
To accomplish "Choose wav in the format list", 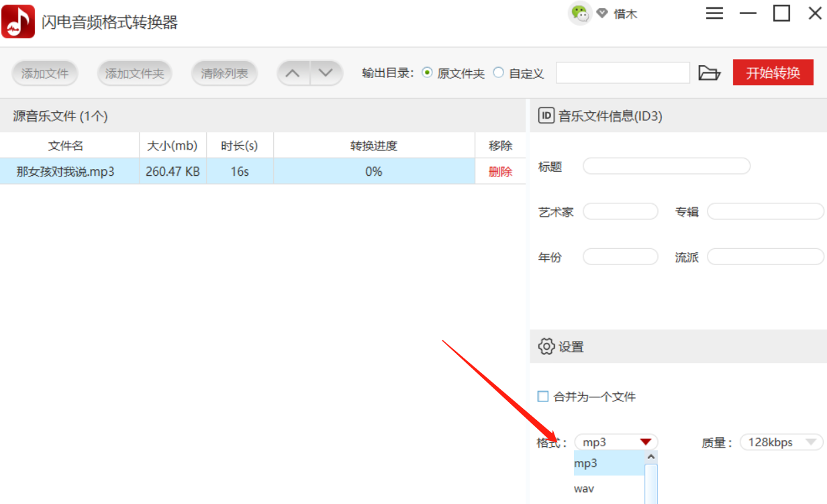I will [x=609, y=489].
